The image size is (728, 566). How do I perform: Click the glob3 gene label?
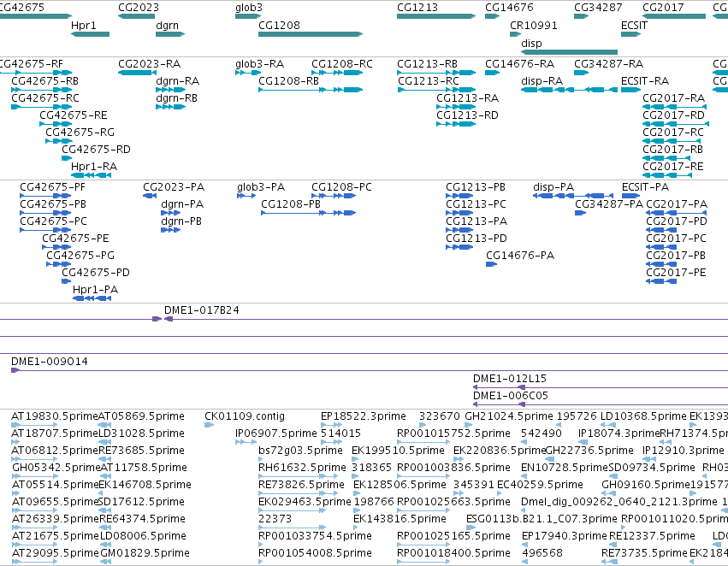(249, 8)
